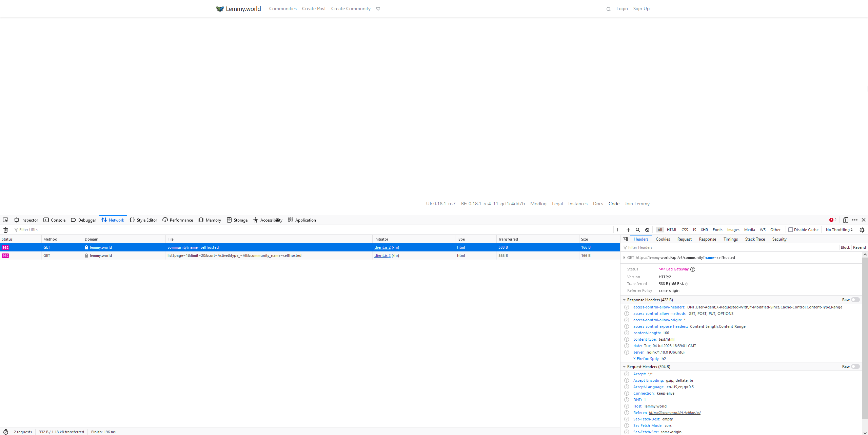
Task: Collapse the Response Headers section
Action: point(624,300)
